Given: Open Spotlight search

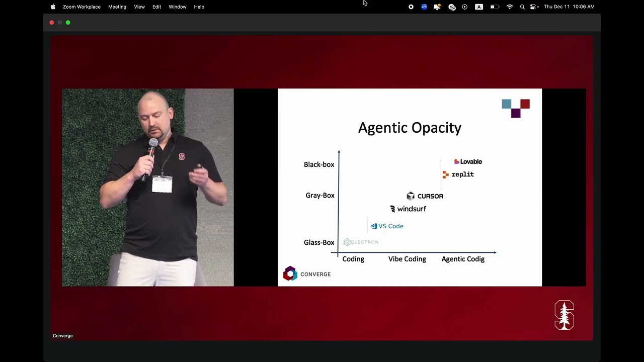Looking at the screenshot, I should pyautogui.click(x=522, y=7).
